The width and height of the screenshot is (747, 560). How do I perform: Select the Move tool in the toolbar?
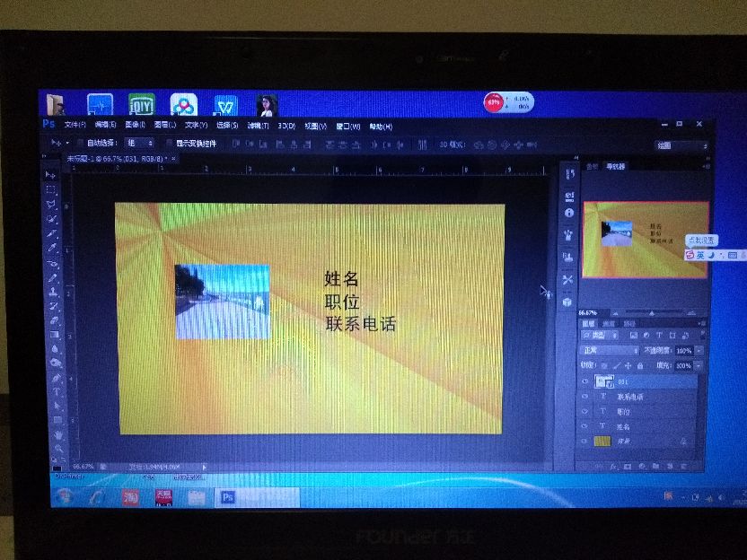coord(51,176)
